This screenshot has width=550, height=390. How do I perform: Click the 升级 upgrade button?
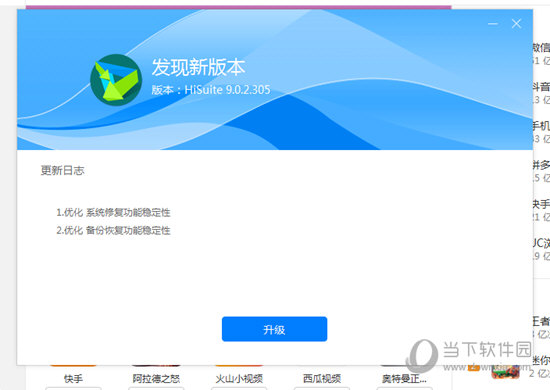pyautogui.click(x=274, y=329)
